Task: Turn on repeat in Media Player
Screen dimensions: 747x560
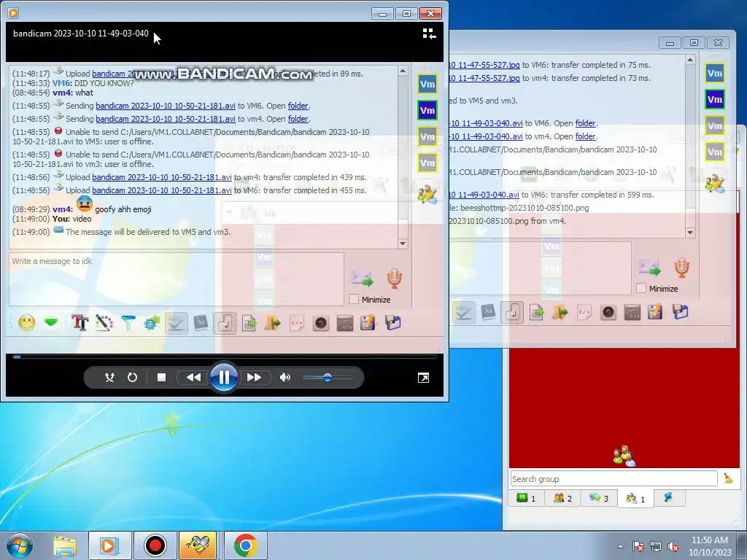Action: 133,378
